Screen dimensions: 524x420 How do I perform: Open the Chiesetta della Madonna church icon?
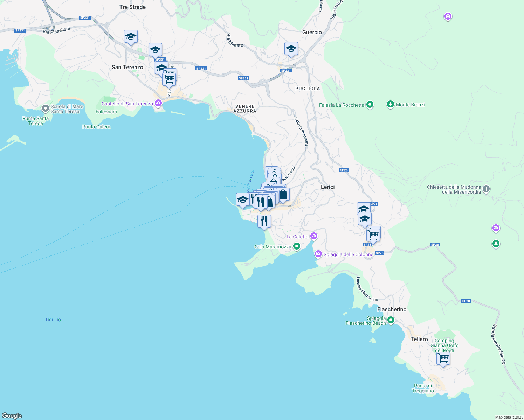pos(486,189)
